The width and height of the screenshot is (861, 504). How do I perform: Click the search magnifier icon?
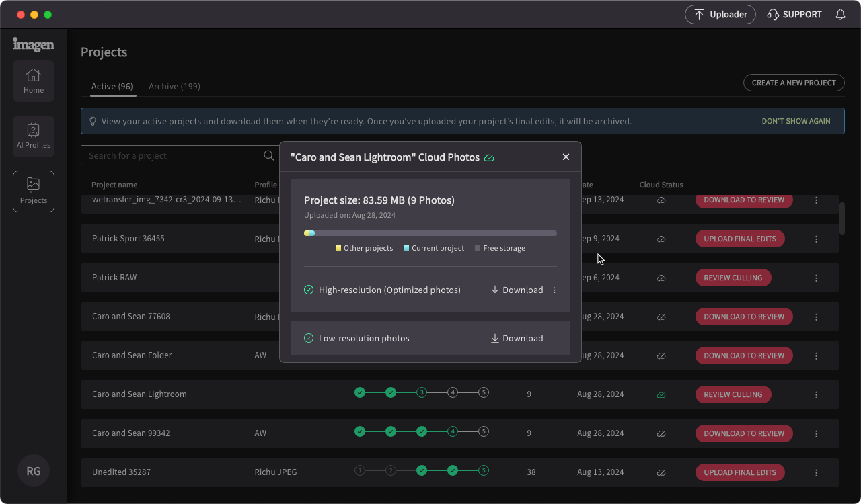[269, 155]
